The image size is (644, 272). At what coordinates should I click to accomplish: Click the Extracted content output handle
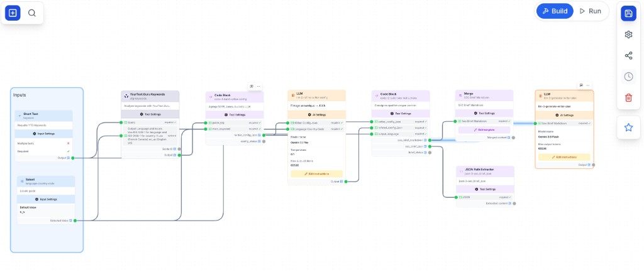pyautogui.click(x=514, y=203)
